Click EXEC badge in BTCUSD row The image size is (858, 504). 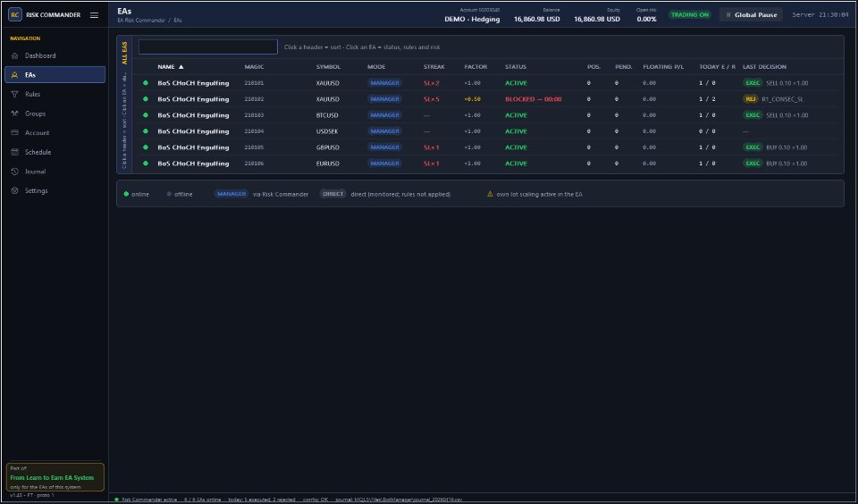coord(753,115)
